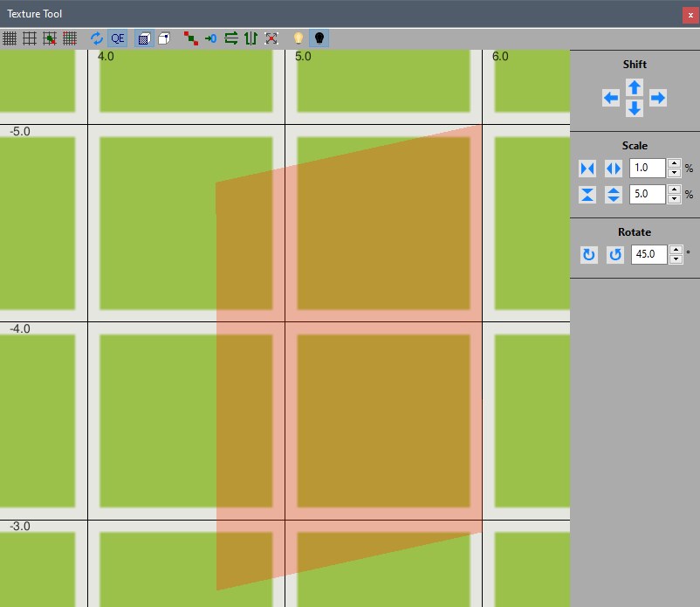Increase the 5.0 scale value stepper
Viewport: 700px width, 607px height.
point(674,190)
